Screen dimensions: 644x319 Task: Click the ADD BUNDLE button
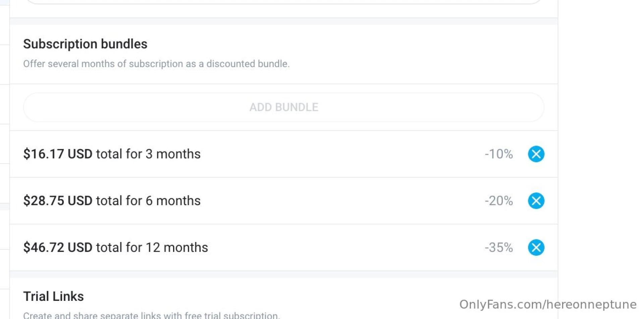283,107
